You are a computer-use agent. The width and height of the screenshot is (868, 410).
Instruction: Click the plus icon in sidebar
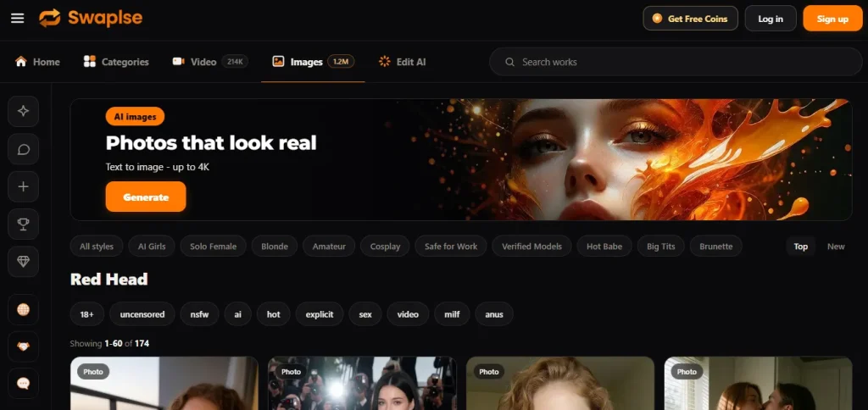(23, 187)
